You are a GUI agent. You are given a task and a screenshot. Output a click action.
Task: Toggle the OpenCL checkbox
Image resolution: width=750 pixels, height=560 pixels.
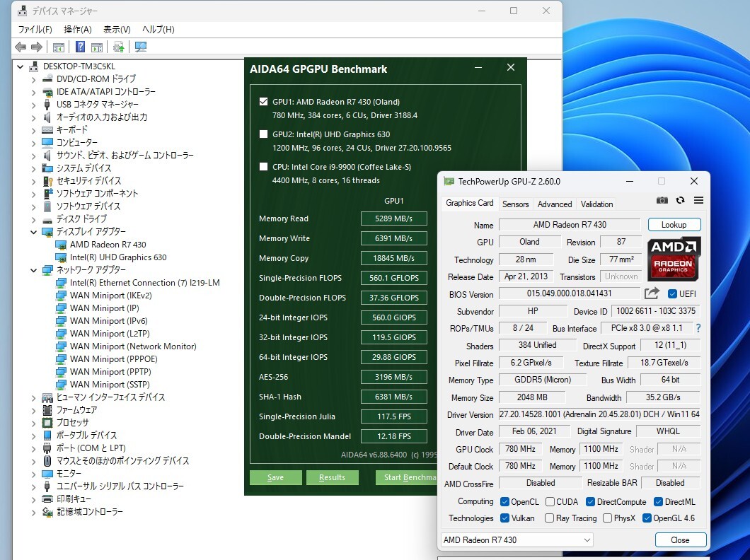click(x=504, y=502)
